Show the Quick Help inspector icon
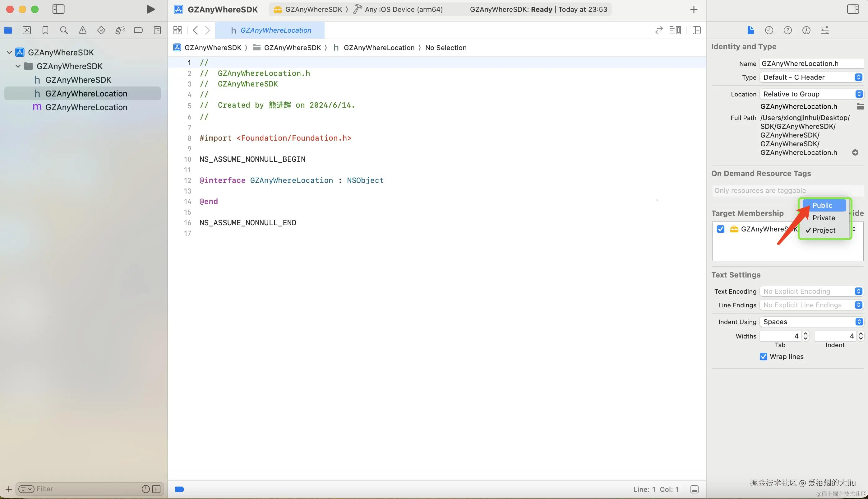Viewport: 868px width, 499px height. coord(787,30)
